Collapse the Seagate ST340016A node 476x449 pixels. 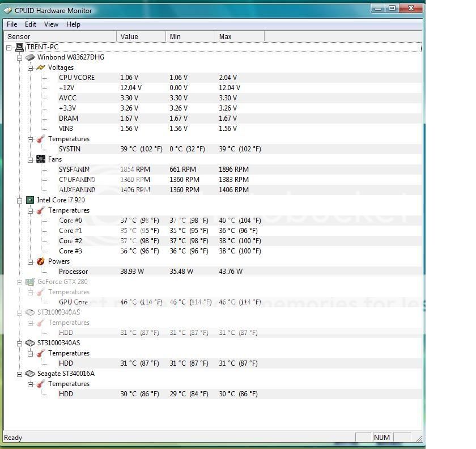[20, 374]
